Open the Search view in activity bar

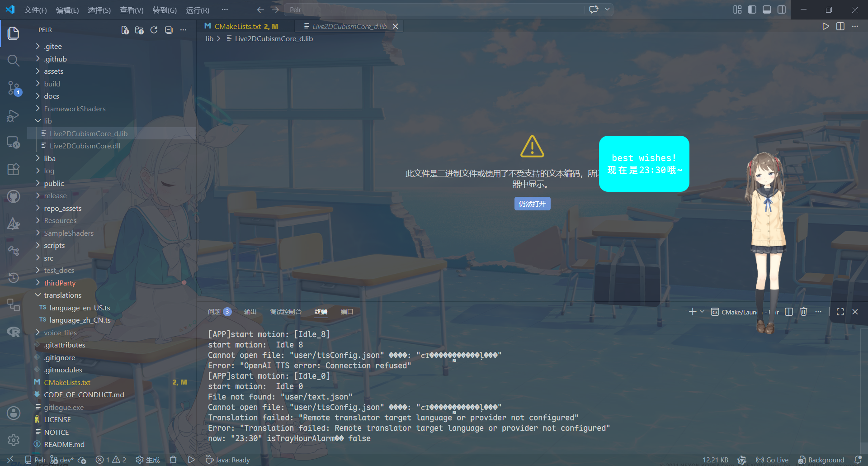[x=14, y=60]
